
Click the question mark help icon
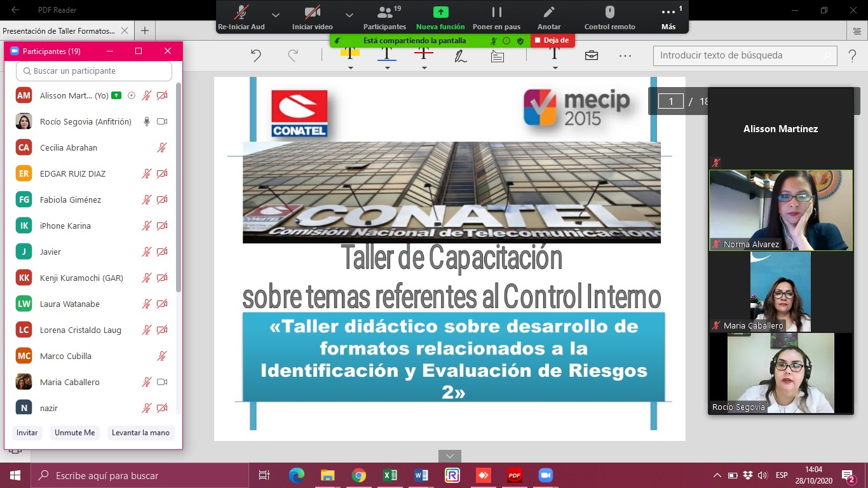pos(852,55)
